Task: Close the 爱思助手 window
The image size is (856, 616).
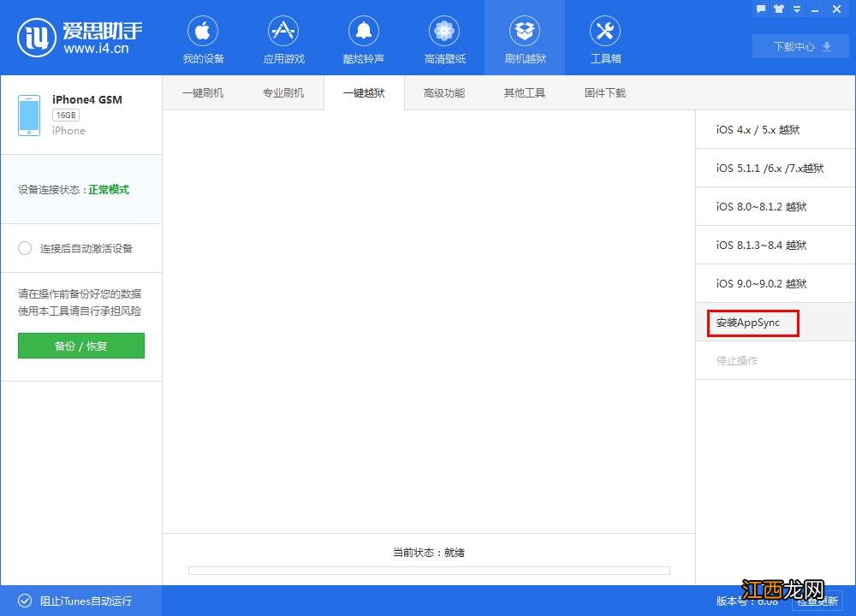Action: [x=836, y=9]
